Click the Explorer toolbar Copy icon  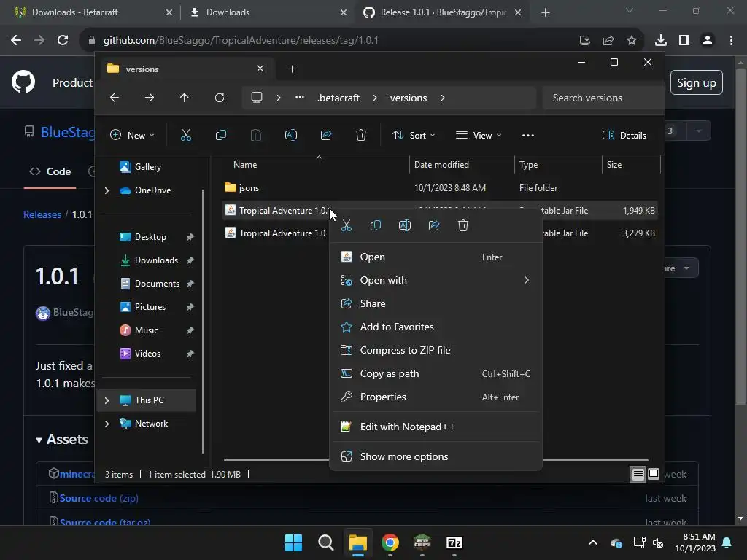(x=221, y=135)
